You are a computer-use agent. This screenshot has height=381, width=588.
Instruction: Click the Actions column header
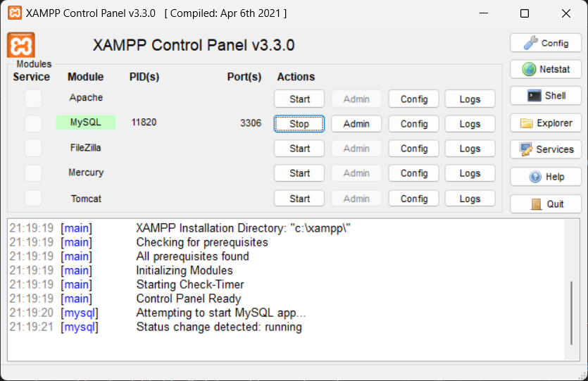296,77
